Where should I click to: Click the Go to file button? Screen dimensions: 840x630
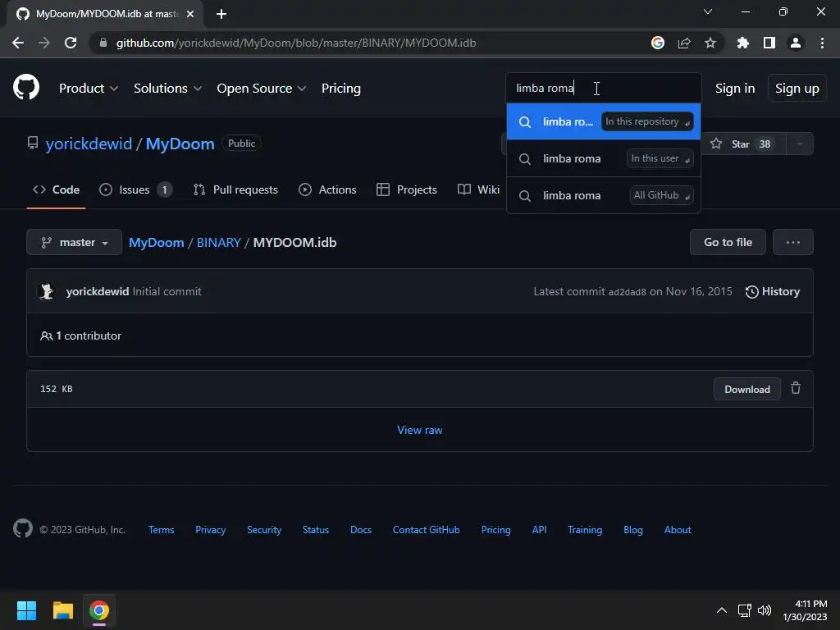[728, 243]
